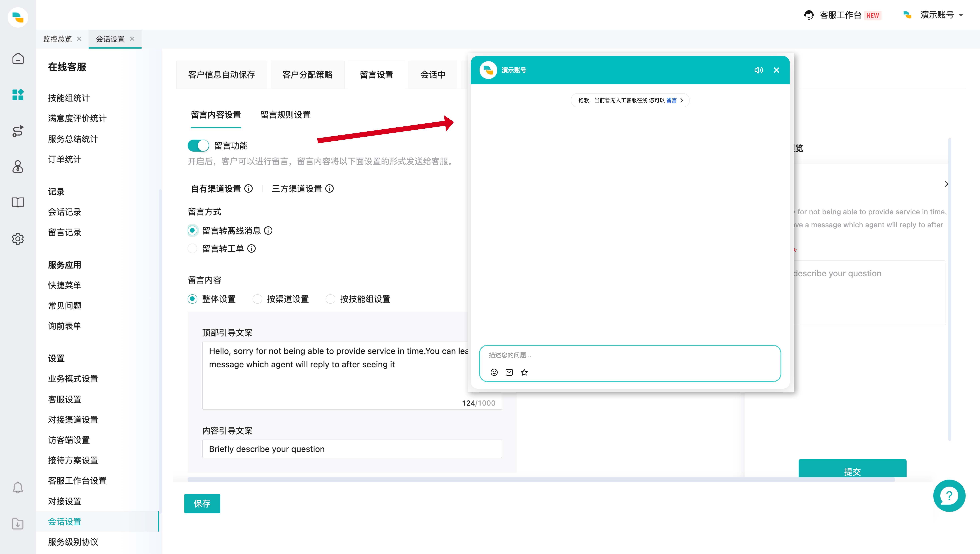This screenshot has height=554, width=980.
Task: Mute the chat widget sound via speaker icon
Action: pyautogui.click(x=759, y=70)
